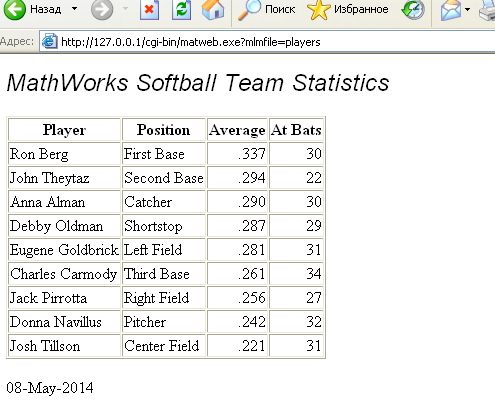495x400 pixels.
Task: Select the Eugene Goldbrick player cell
Action: pos(64,250)
